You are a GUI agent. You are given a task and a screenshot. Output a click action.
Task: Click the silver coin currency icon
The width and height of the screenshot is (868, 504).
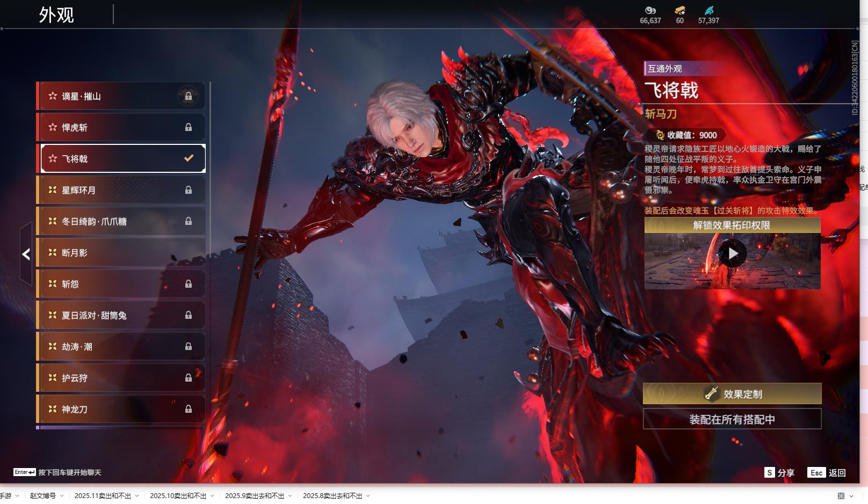650,10
